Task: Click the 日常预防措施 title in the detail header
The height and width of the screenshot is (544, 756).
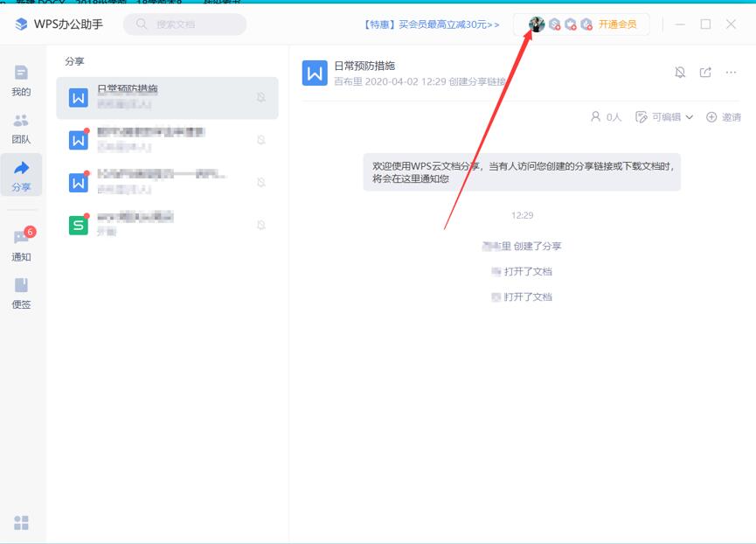Action: click(x=364, y=66)
